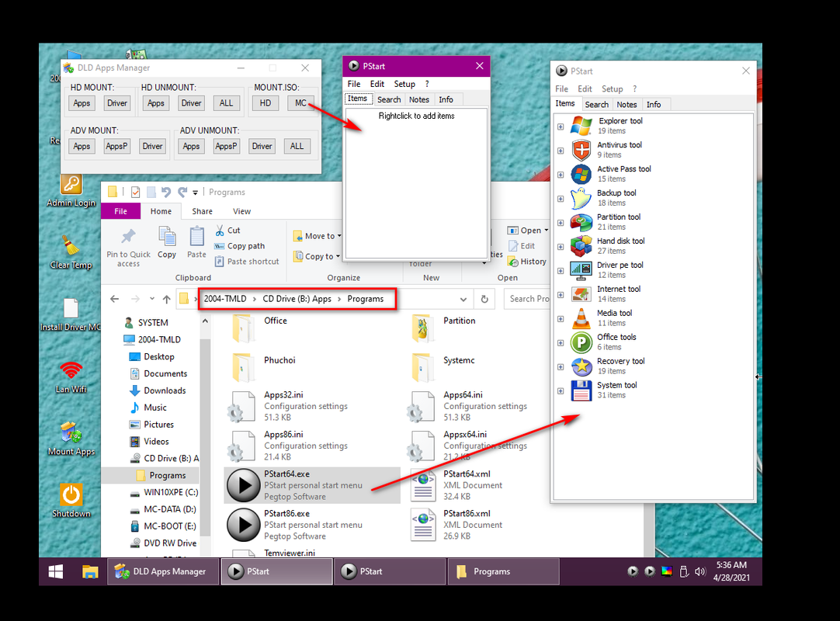
Task: Open the Office folder
Action: [261, 327]
